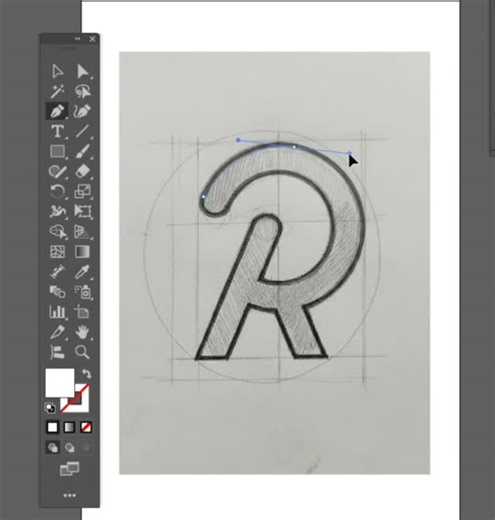Image resolution: width=495 pixels, height=520 pixels.
Task: Activate the Scale tool
Action: point(82,191)
